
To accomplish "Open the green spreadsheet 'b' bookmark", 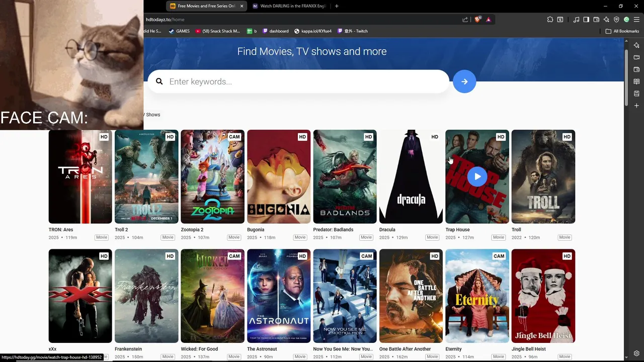I will [252, 31].
